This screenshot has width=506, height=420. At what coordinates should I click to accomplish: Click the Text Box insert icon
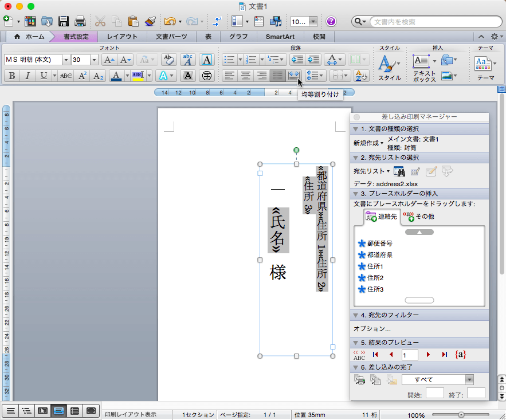tap(421, 61)
